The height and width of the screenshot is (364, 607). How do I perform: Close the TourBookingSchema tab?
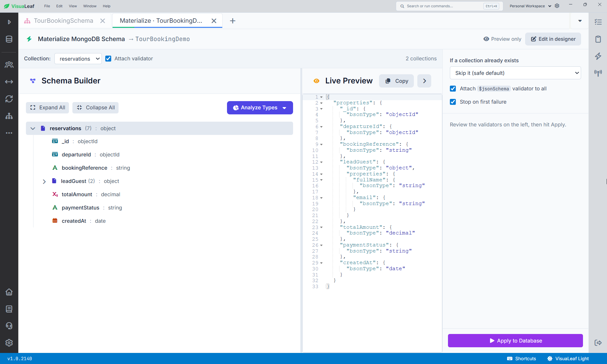click(x=103, y=21)
